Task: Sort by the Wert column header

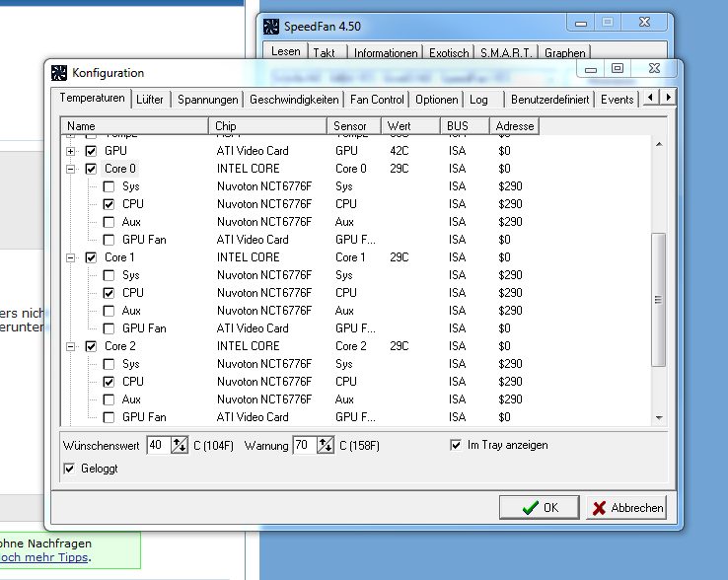Action: (411, 126)
